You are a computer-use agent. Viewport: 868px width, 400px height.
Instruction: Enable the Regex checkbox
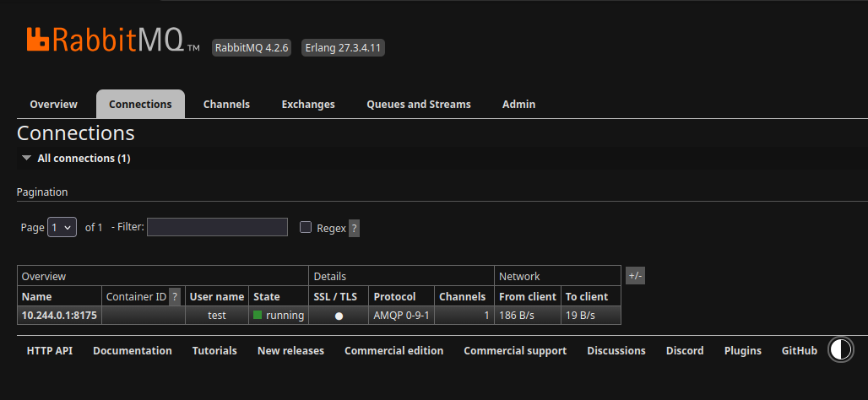point(306,227)
